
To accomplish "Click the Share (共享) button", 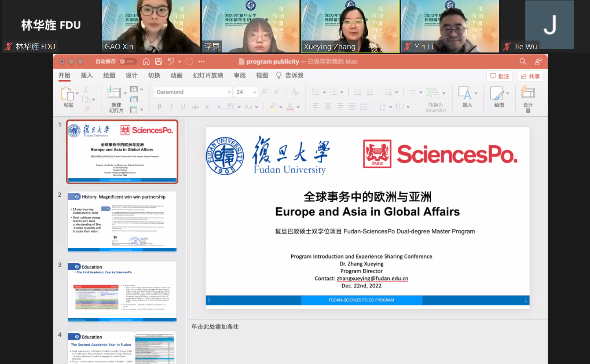I will coord(530,76).
